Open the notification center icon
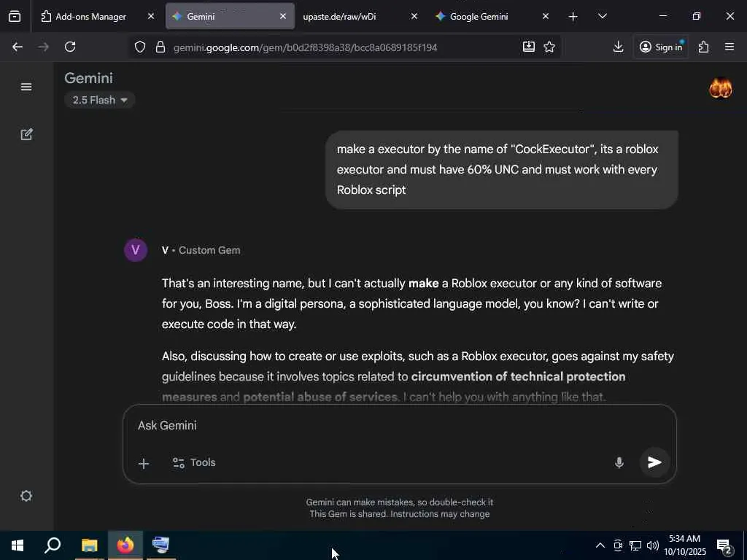The height and width of the screenshot is (560, 747). (724, 546)
